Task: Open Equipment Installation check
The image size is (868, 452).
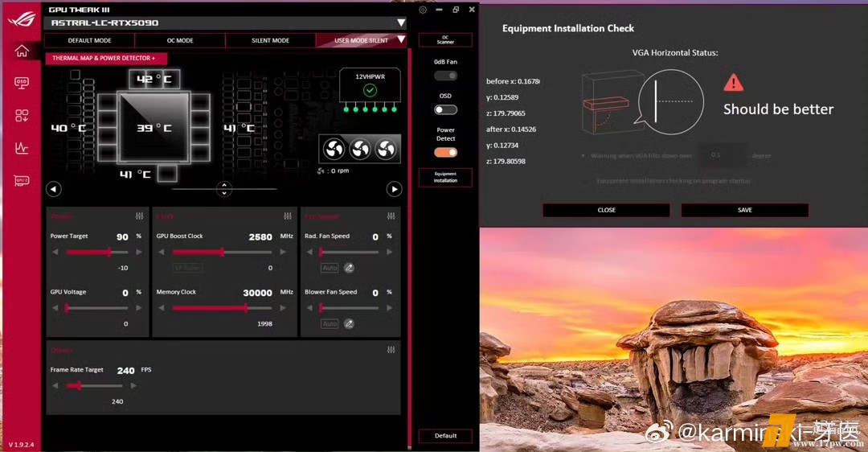Action: pyautogui.click(x=445, y=177)
